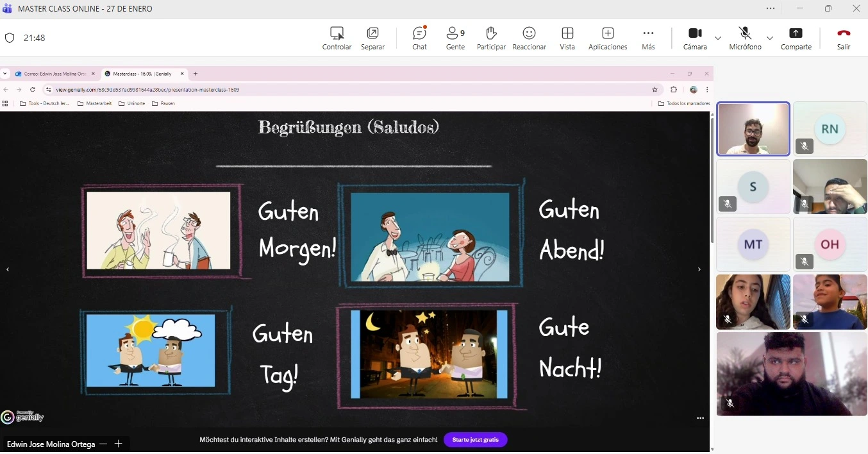Pop out shared content with Separar
868x454 pixels.
[x=372, y=38]
